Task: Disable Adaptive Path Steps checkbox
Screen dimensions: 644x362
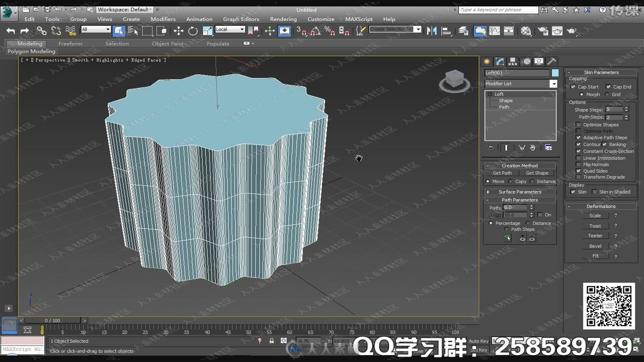Action: tap(578, 137)
